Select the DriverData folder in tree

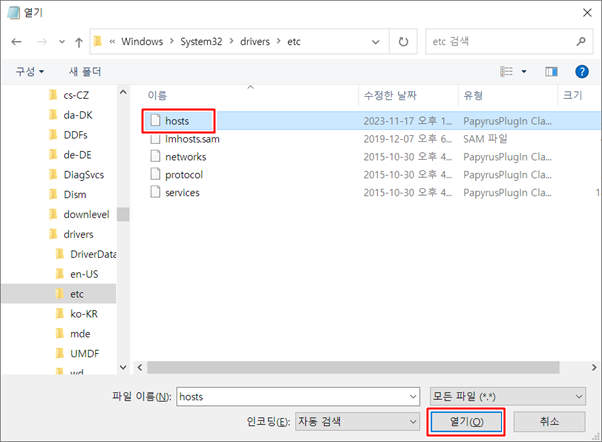click(93, 254)
